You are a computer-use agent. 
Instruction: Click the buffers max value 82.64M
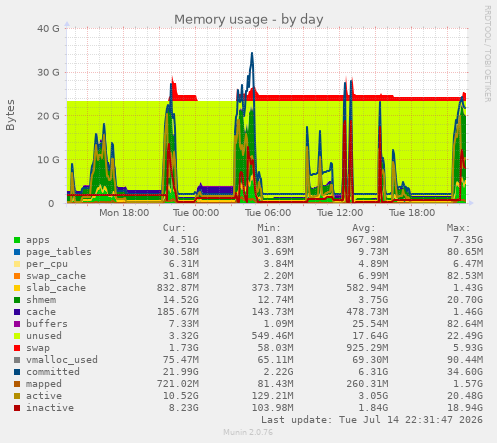(465, 324)
